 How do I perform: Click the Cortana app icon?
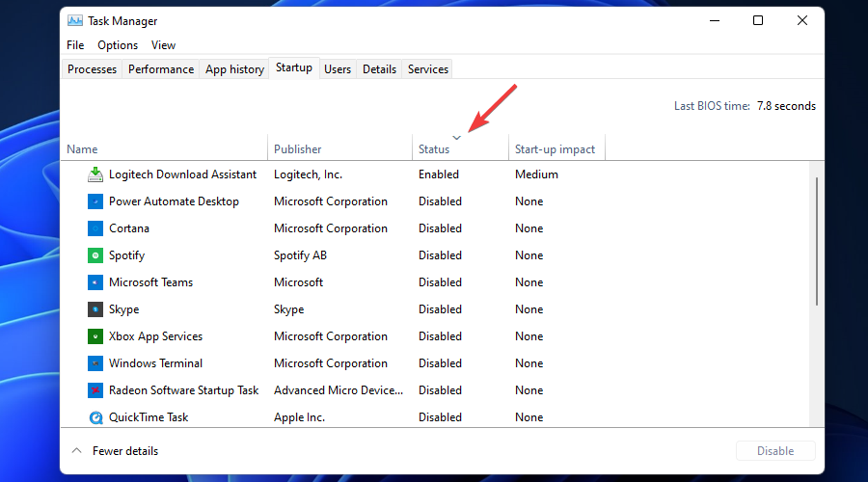point(95,228)
